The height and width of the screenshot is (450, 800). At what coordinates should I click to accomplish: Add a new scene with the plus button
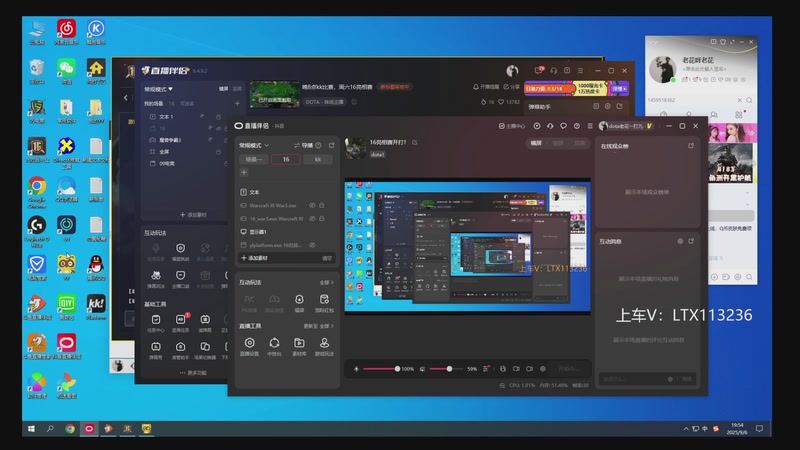244,172
